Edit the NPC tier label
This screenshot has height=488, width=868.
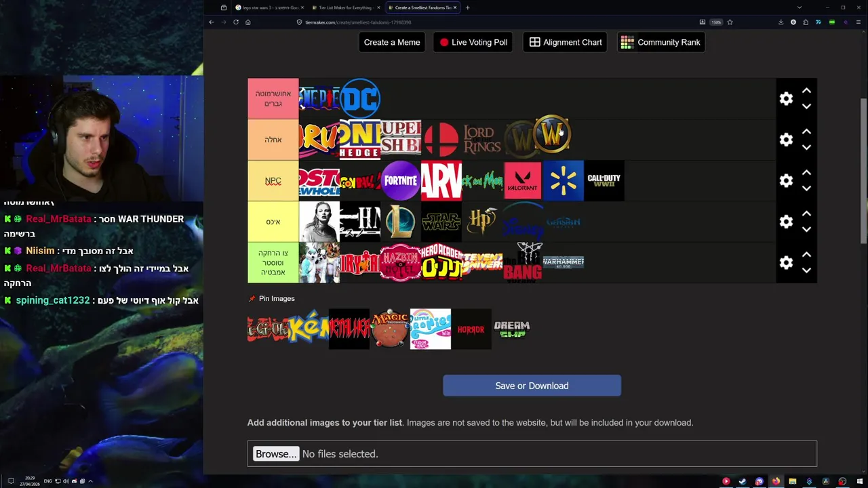(x=273, y=181)
